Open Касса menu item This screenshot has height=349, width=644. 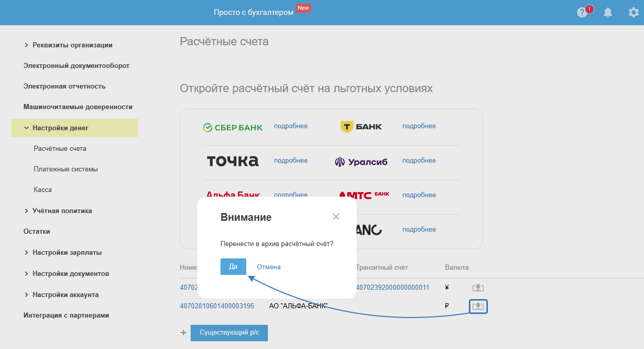43,189
